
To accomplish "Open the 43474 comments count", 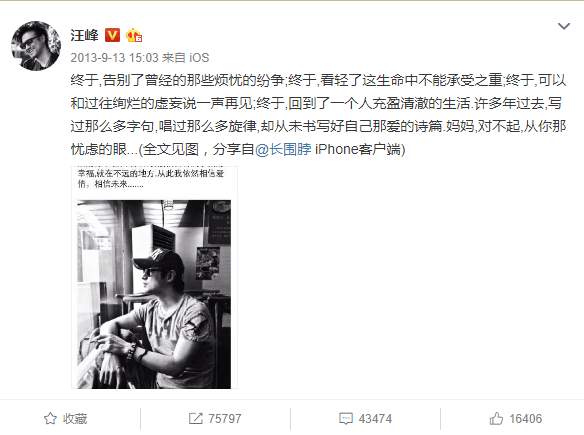I will coord(375,419).
